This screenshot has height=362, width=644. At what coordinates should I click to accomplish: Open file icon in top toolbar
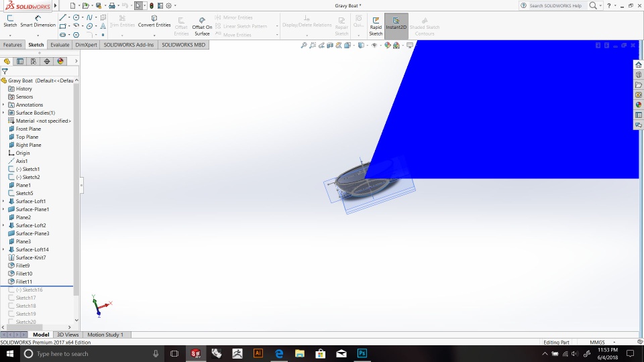pos(85,6)
